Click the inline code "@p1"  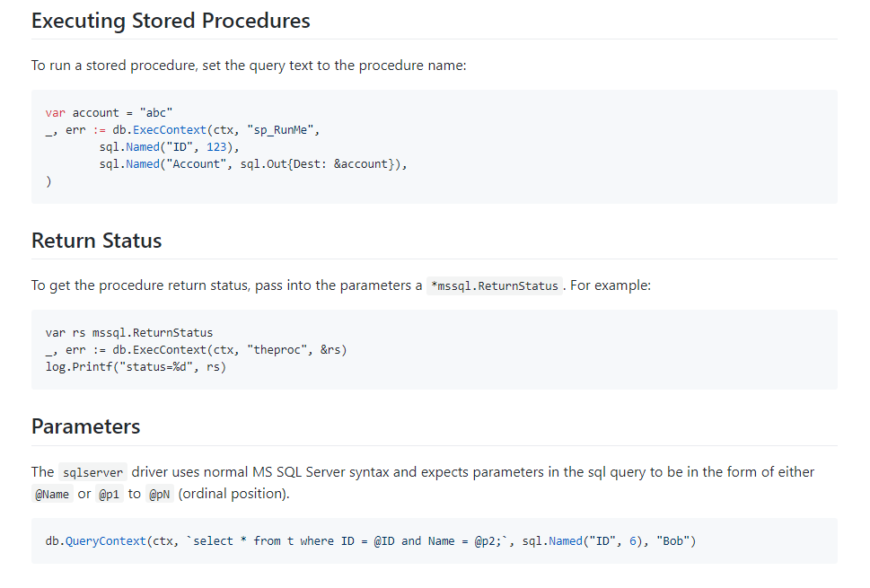tap(109, 495)
